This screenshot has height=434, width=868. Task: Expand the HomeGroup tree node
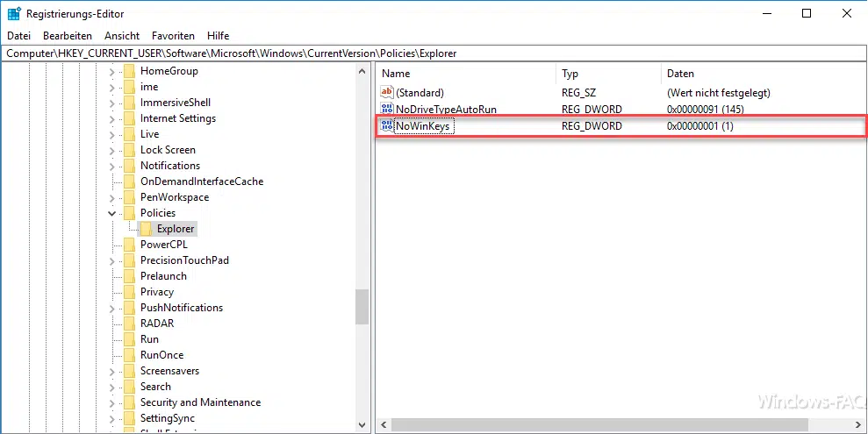point(111,71)
